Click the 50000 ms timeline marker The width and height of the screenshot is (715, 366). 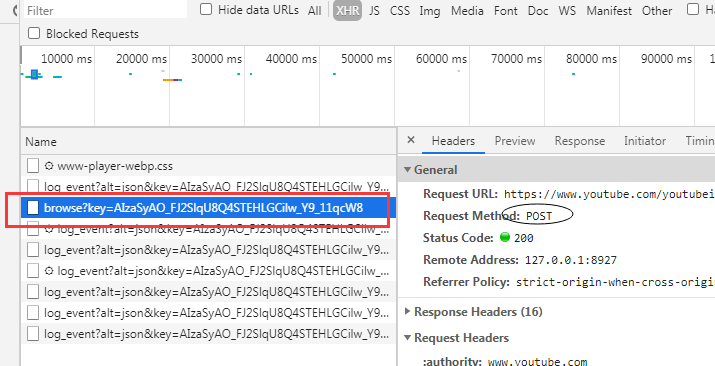click(366, 59)
